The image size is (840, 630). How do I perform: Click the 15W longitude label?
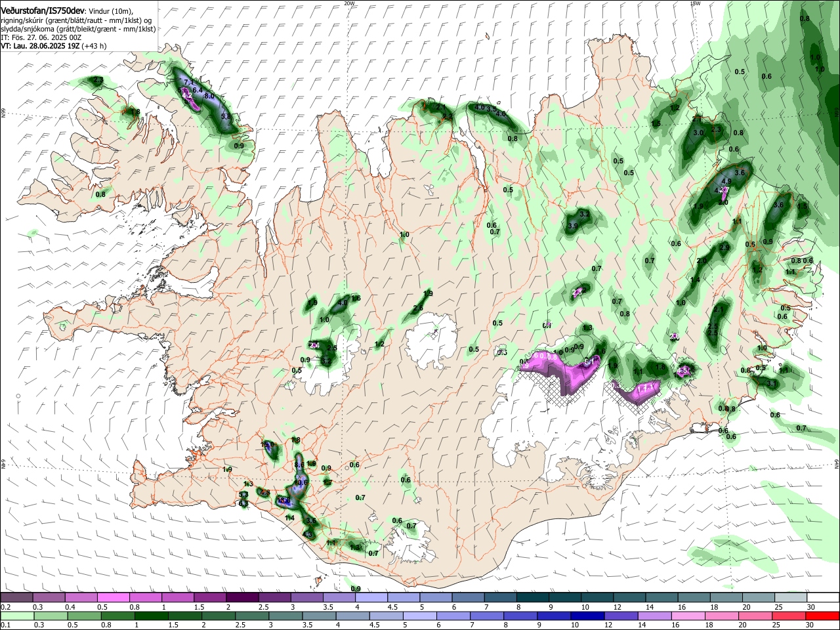point(695,3)
